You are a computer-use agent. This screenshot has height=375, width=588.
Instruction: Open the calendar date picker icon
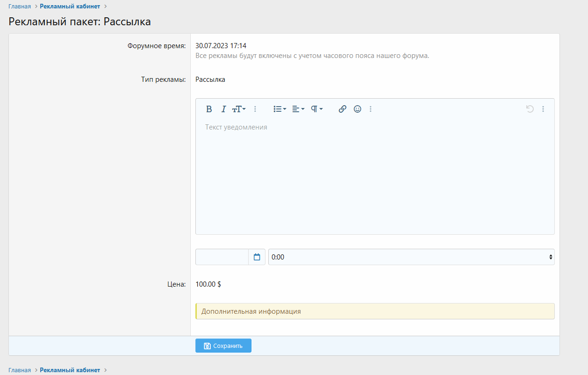257,257
